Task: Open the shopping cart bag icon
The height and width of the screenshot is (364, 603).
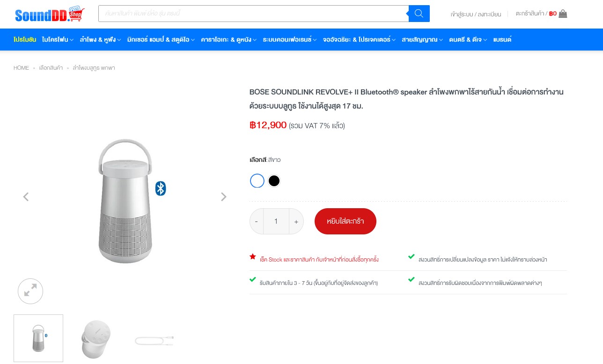Action: pyautogui.click(x=563, y=14)
